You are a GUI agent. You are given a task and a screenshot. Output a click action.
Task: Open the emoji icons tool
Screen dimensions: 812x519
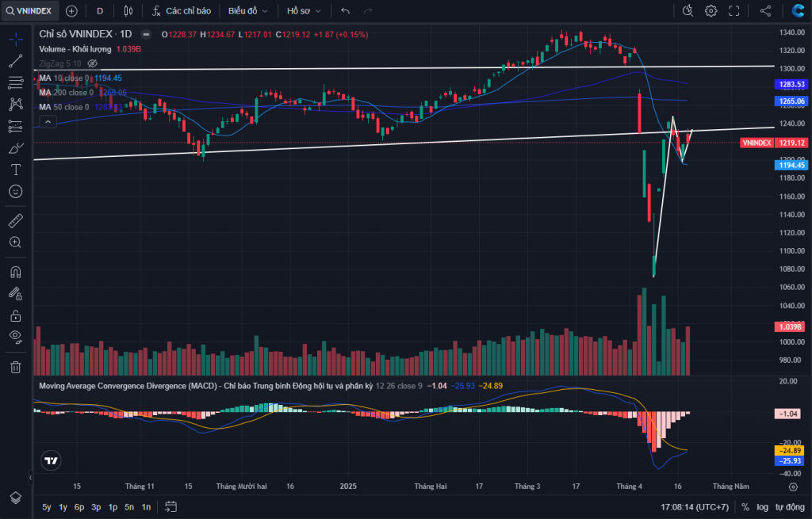[x=16, y=192]
